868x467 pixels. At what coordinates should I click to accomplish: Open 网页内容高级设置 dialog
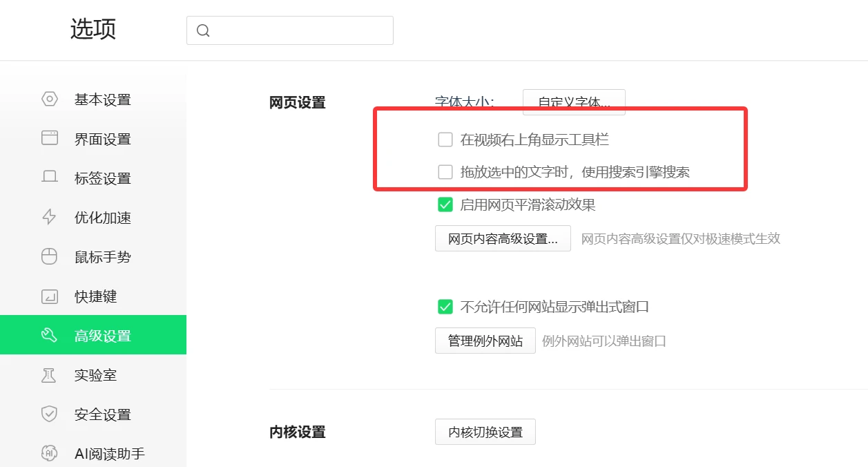[x=503, y=239]
